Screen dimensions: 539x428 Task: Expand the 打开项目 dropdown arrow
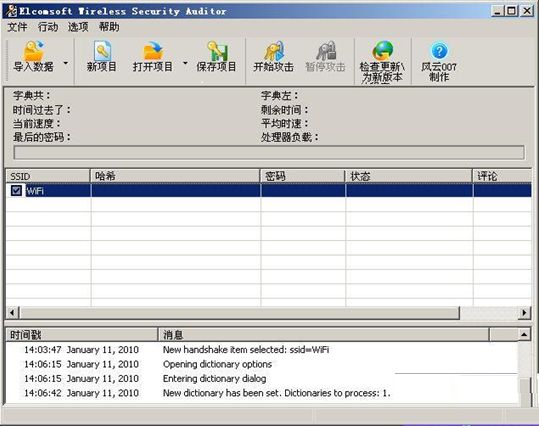[185, 63]
